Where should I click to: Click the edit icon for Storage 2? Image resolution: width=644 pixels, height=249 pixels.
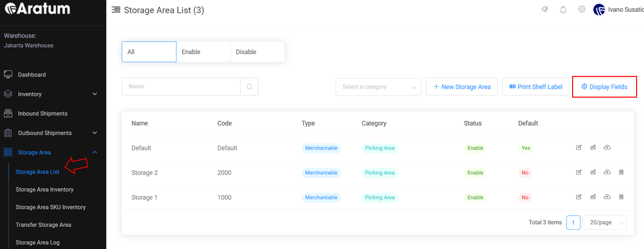[579, 172]
